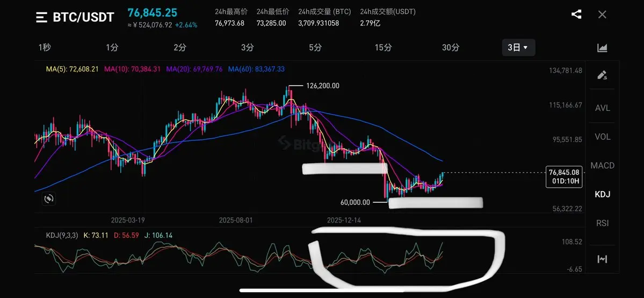Select the drawing pencil tool
644x298 pixels.
pyautogui.click(x=602, y=75)
